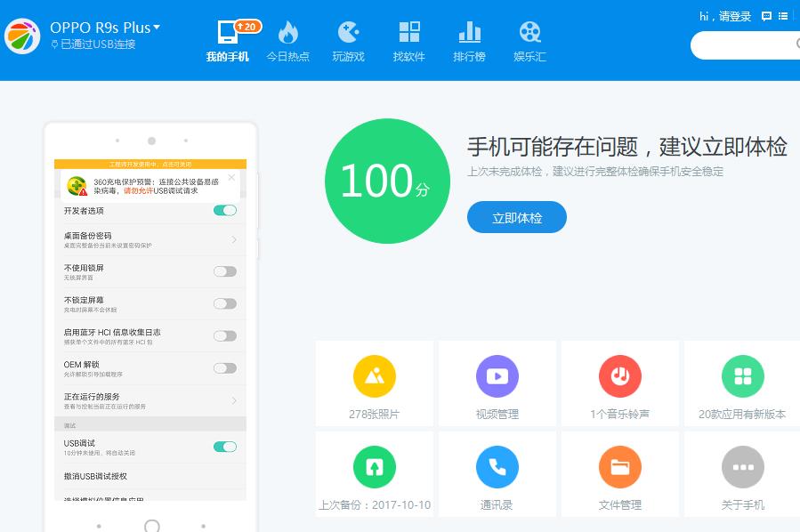Expand the 桌面备份密码 row chevron
800x532 pixels.
(x=234, y=239)
